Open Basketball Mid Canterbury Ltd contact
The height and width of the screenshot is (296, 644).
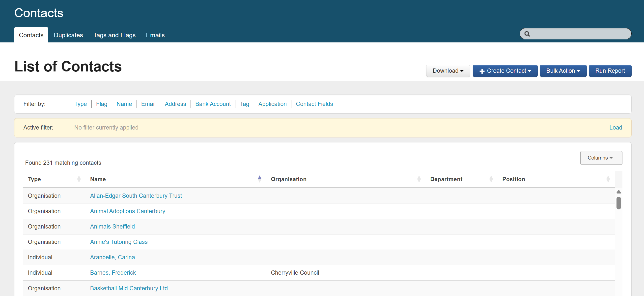129,288
